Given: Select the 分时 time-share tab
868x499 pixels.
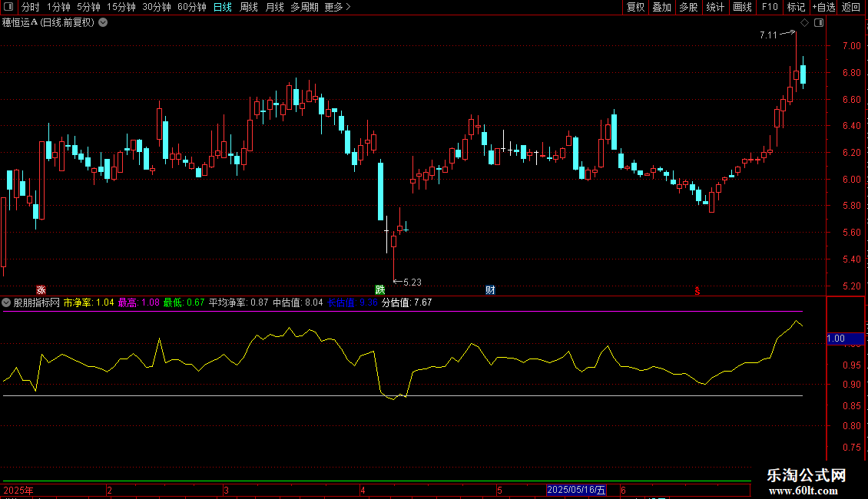Looking at the screenshot, I should click(x=30, y=8).
